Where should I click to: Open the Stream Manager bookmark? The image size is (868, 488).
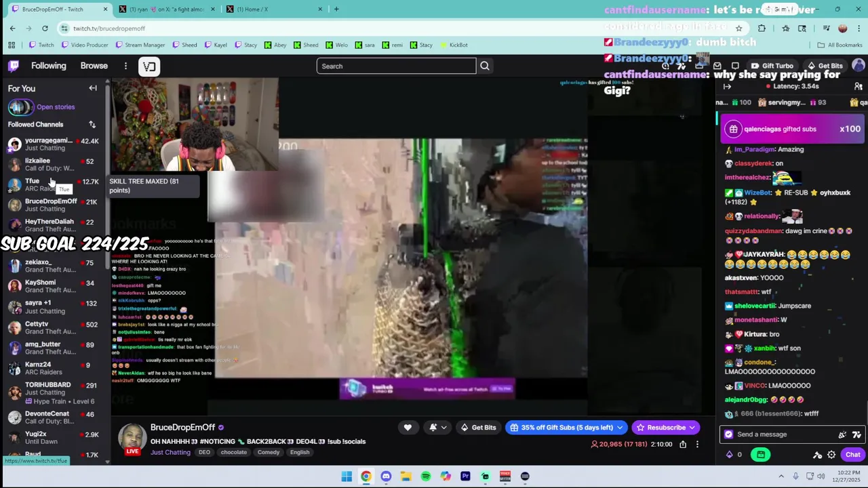(140, 45)
